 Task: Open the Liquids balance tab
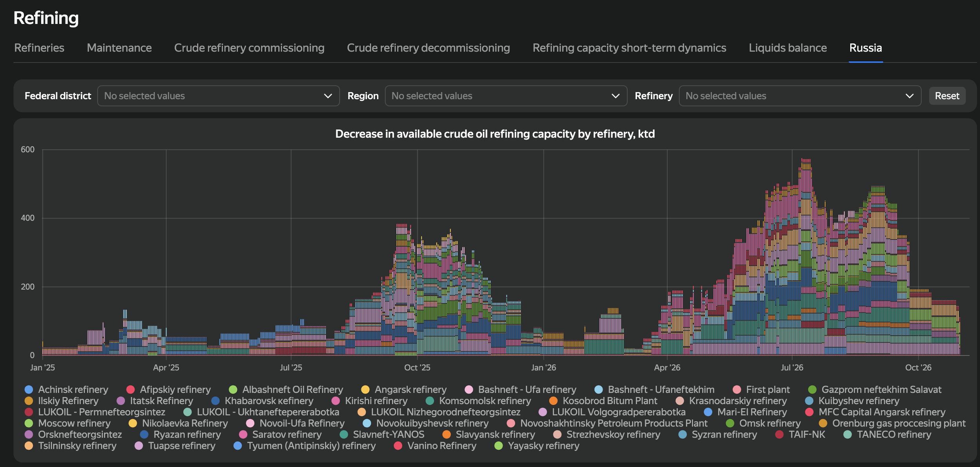[788, 48]
